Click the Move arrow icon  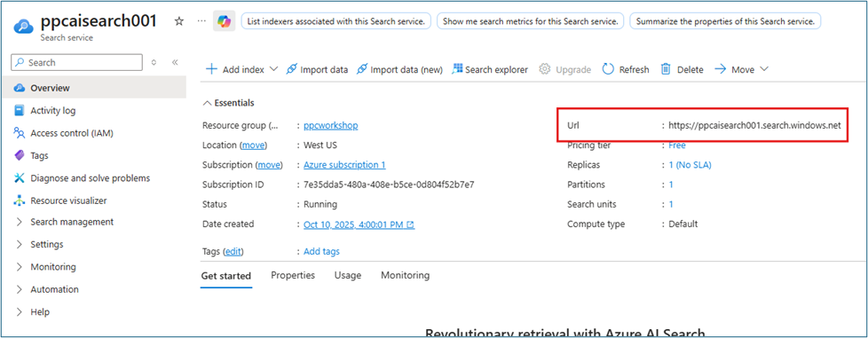[x=720, y=69]
